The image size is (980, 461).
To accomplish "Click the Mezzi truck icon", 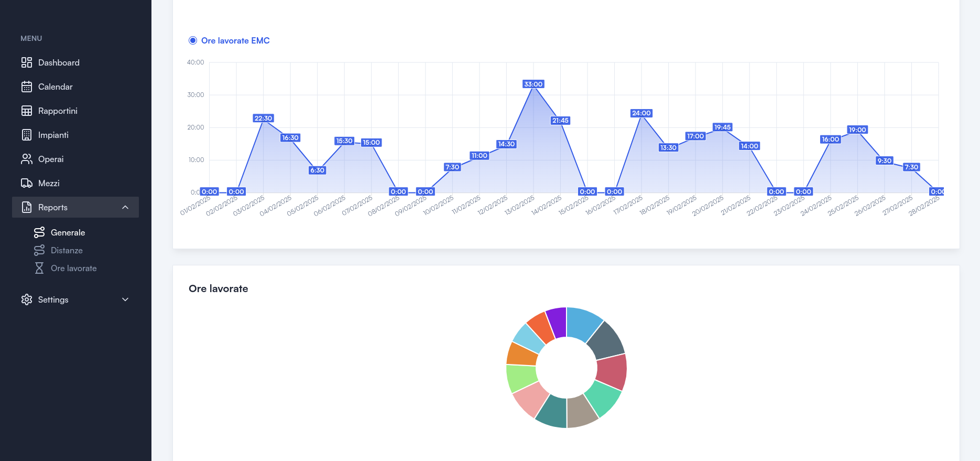I will (x=27, y=183).
